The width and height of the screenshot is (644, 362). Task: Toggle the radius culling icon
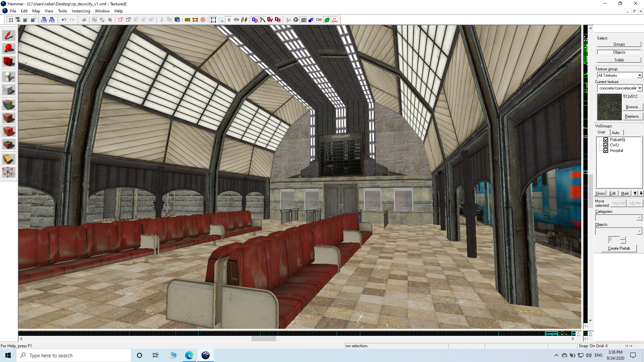pos(203,20)
